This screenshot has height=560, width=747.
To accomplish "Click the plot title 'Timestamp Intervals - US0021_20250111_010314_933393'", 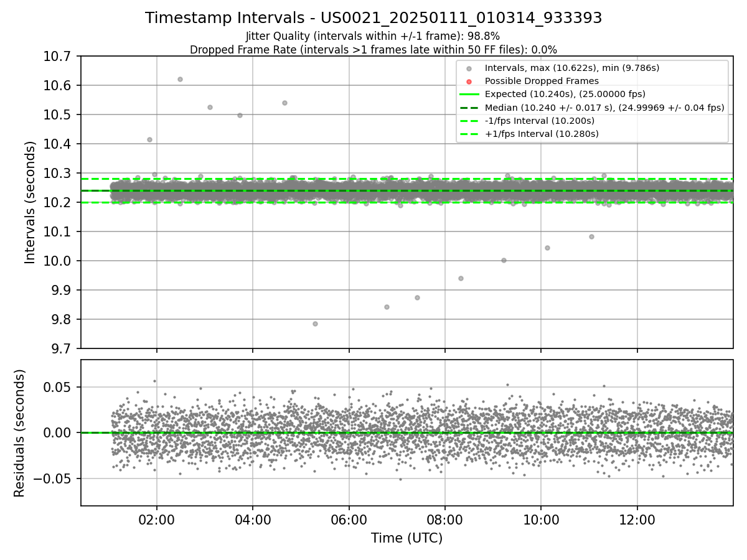I will point(374,18).
